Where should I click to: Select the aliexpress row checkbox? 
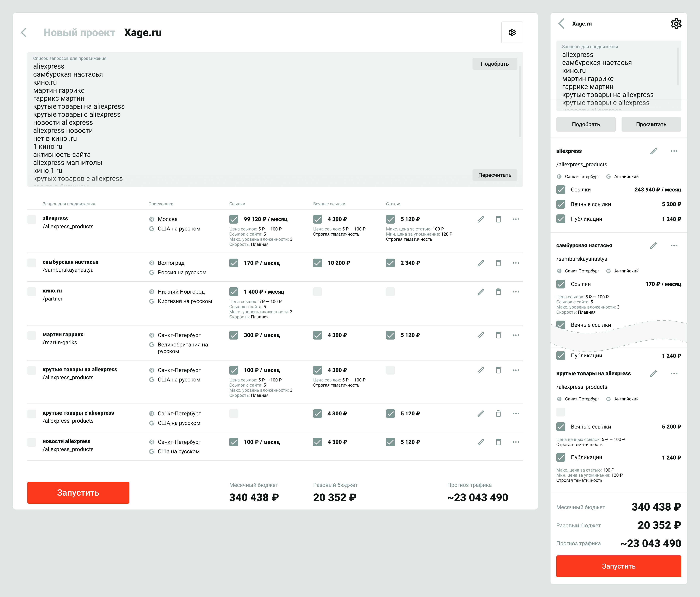click(x=32, y=219)
